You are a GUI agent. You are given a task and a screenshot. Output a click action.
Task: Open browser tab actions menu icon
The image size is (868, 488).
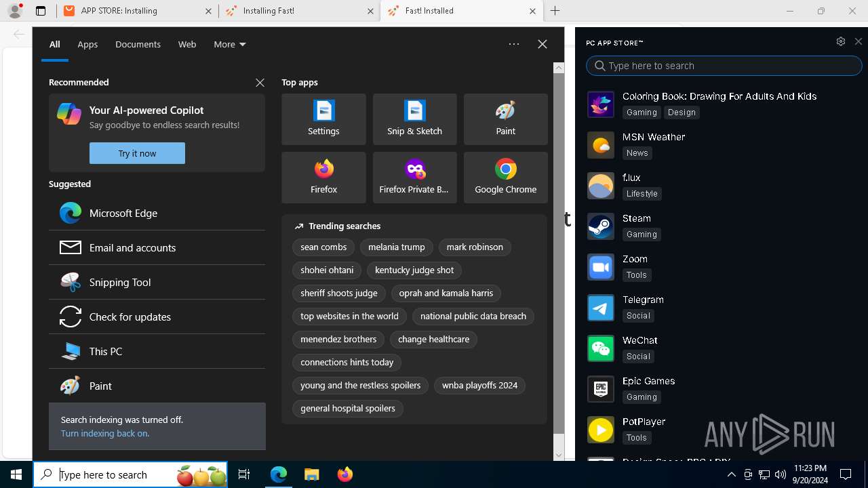41,11
